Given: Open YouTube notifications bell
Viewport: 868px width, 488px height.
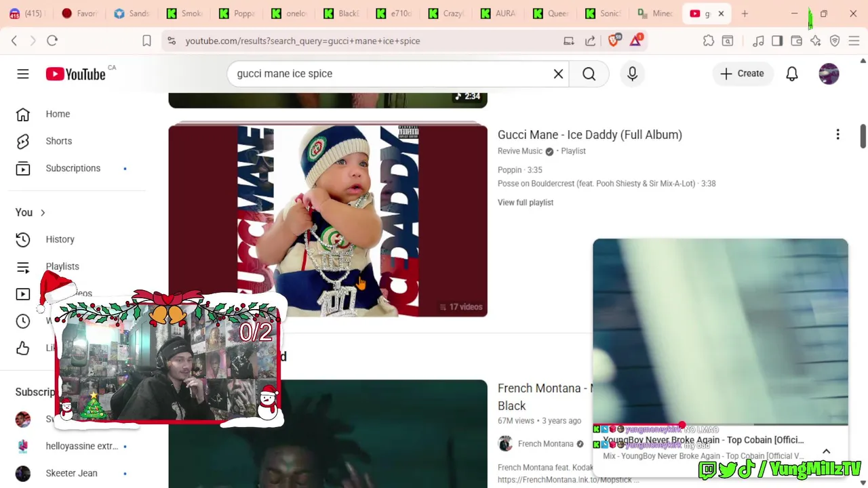Looking at the screenshot, I should coord(792,74).
